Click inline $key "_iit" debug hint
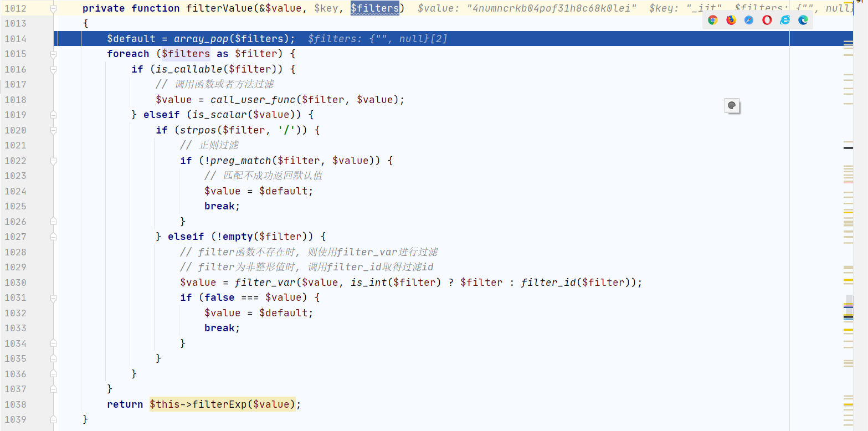The width and height of the screenshot is (868, 431). pos(686,8)
